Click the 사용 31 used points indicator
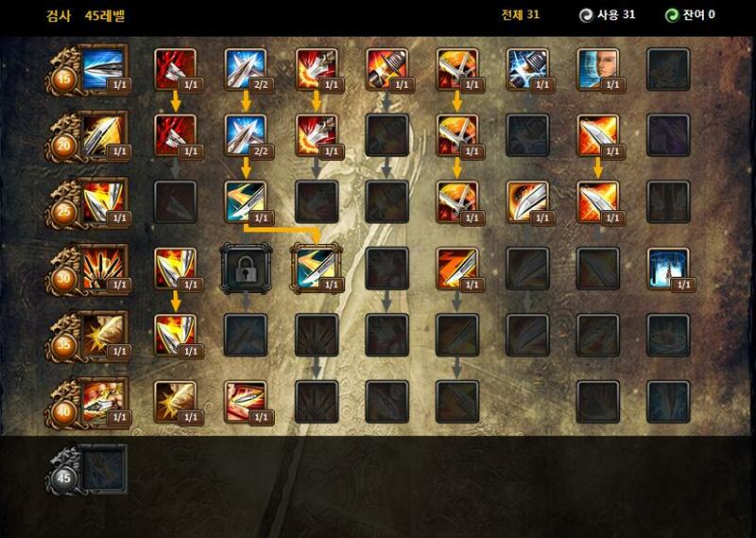756x538 pixels. point(607,15)
